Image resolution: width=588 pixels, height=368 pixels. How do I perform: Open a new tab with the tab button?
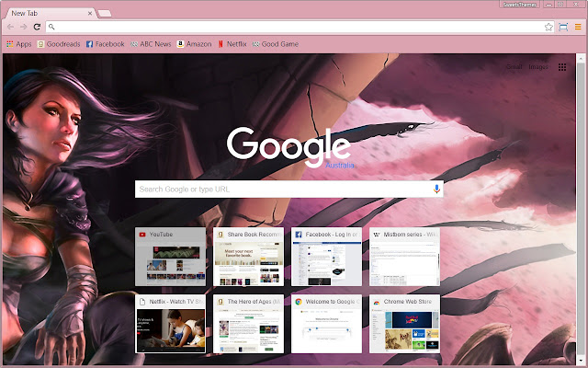(x=105, y=14)
